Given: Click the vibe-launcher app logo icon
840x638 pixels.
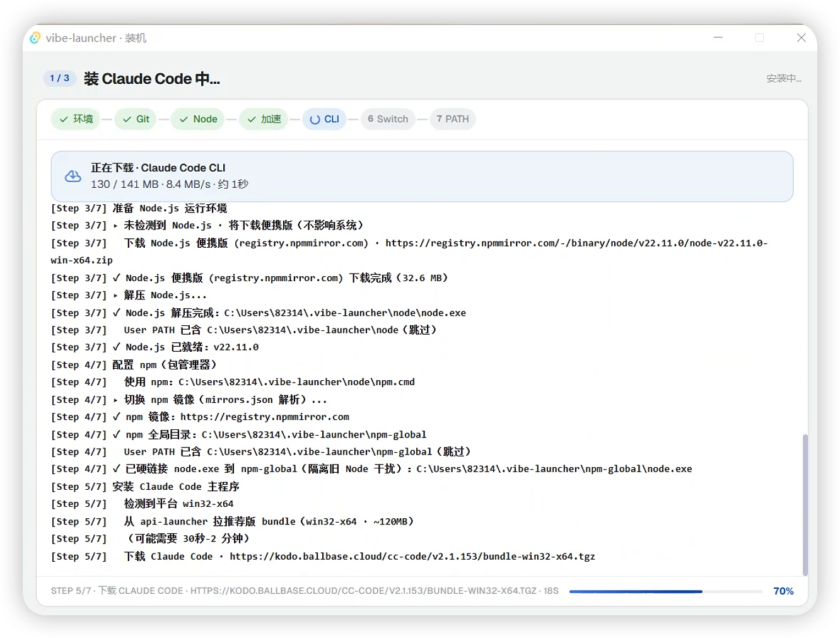Looking at the screenshot, I should [x=35, y=38].
